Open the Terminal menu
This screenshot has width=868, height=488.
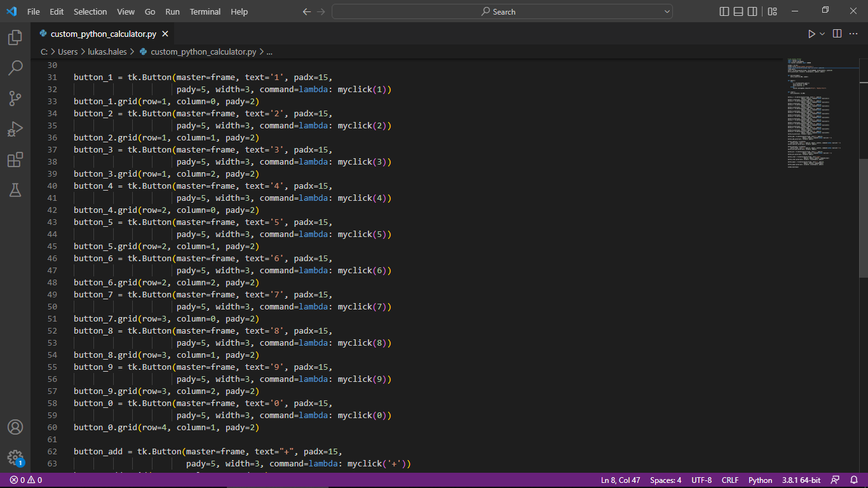(205, 11)
